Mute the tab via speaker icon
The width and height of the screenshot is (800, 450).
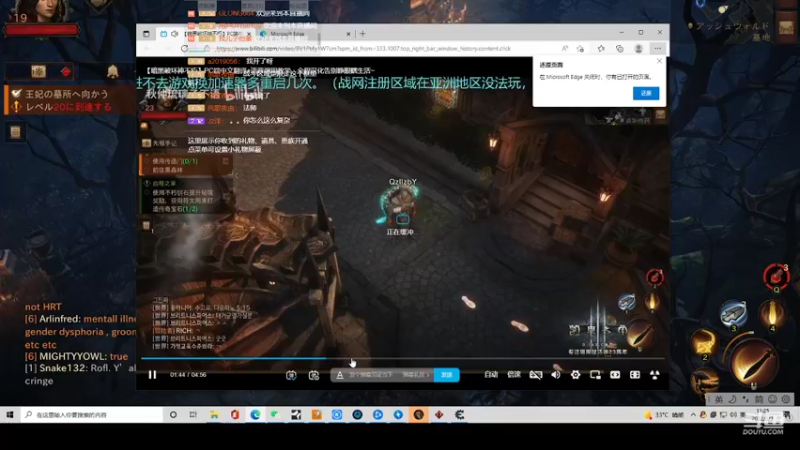(x=174, y=34)
